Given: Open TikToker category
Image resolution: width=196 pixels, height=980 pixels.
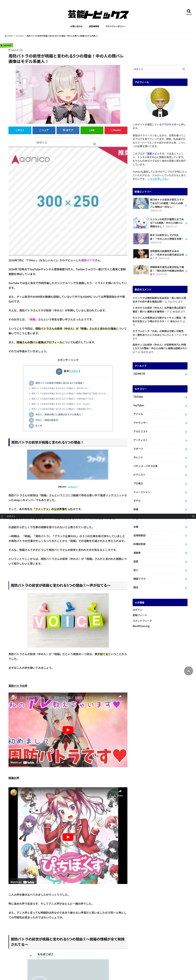Looking at the screenshot, I should point(160,397).
